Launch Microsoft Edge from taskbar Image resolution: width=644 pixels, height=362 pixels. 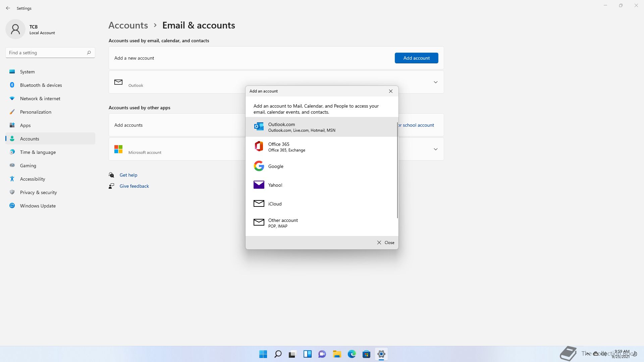(x=352, y=354)
